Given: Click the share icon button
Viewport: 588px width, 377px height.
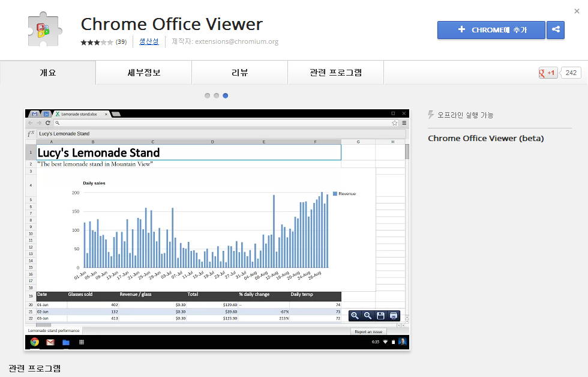Looking at the screenshot, I should (556, 29).
